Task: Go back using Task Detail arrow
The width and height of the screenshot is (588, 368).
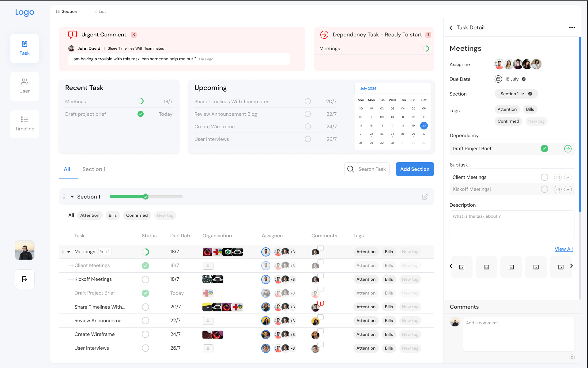Action: [x=451, y=28]
